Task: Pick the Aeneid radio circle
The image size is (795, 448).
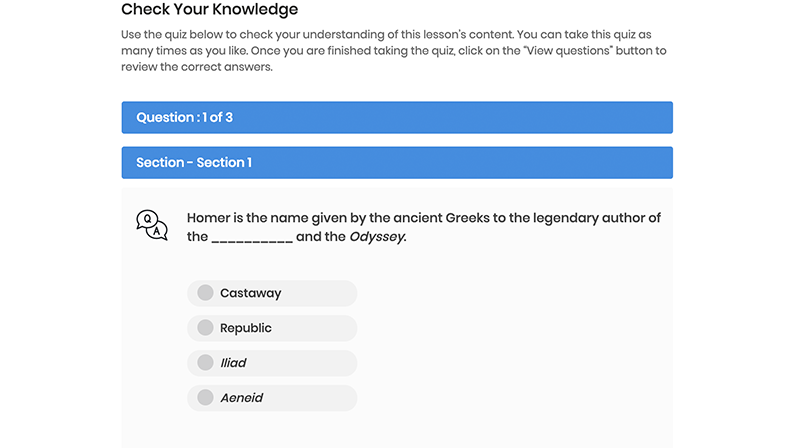Action: (x=205, y=397)
